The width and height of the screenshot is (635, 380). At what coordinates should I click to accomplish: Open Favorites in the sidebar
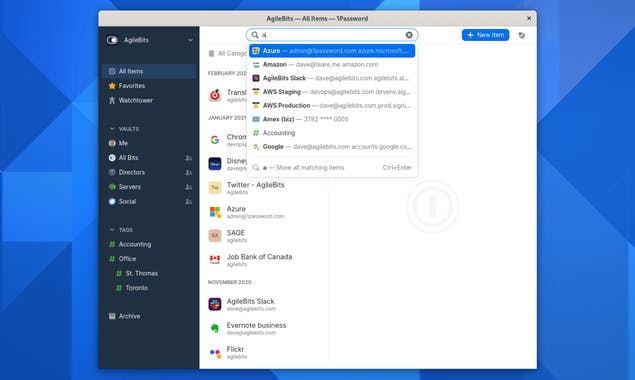pos(149,86)
